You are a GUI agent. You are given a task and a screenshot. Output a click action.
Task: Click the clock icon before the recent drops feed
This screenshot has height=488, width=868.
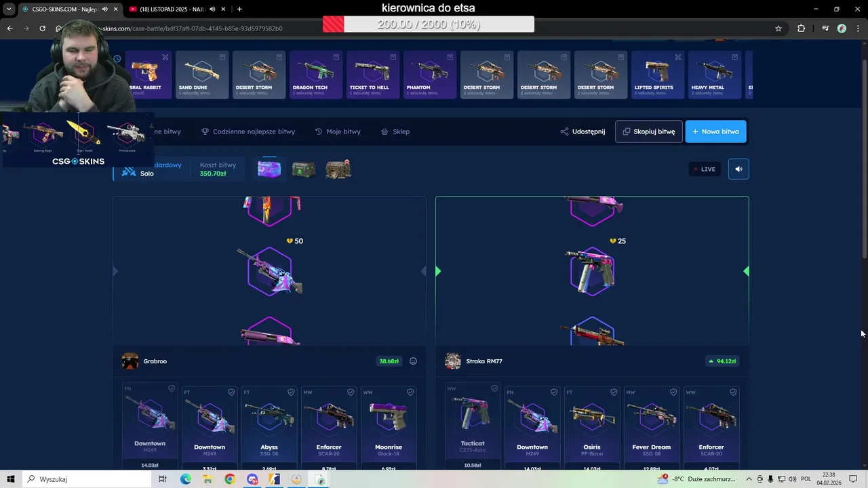[117, 58]
